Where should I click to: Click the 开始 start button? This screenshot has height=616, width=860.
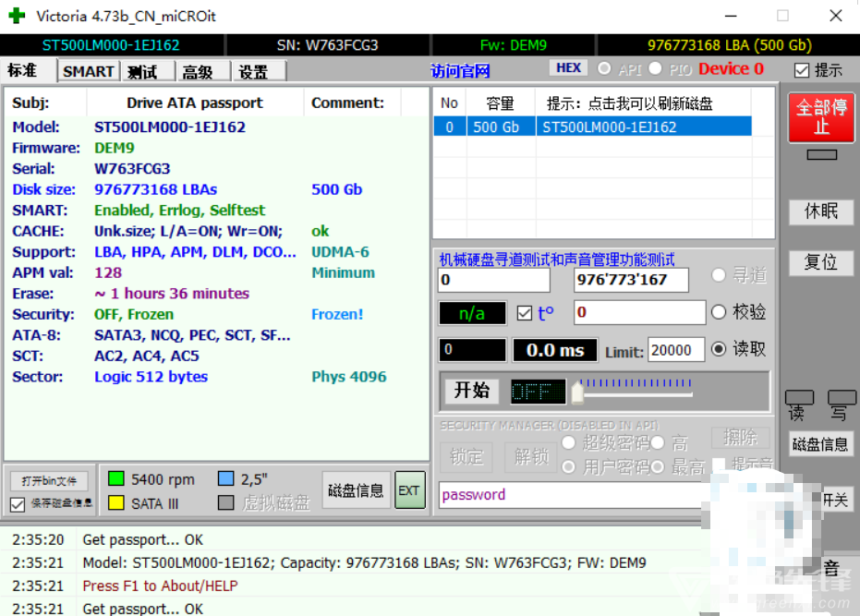(x=472, y=391)
